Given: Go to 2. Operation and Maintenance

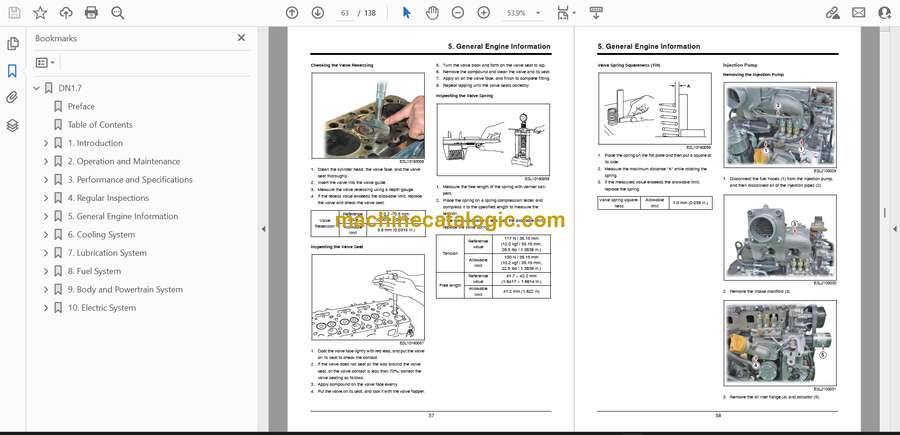Looking at the screenshot, I should (x=124, y=161).
